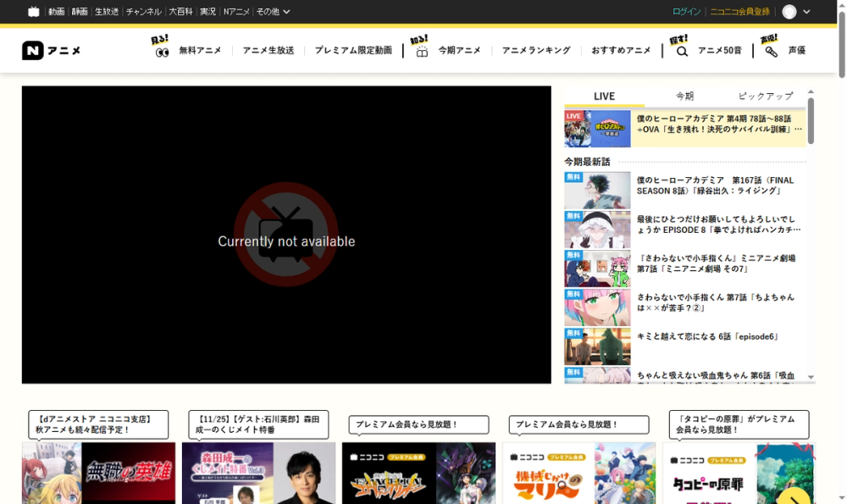Open 実況 in the top bar
This screenshot has width=847, height=504.
(208, 11)
